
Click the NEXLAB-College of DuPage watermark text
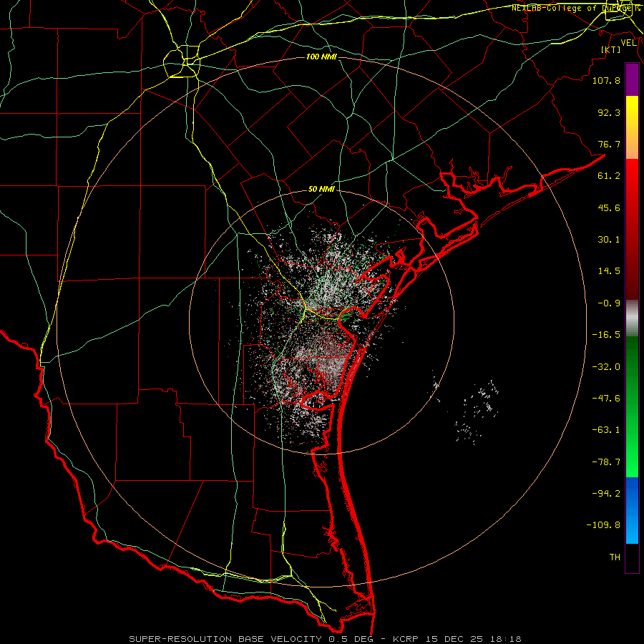tap(576, 8)
